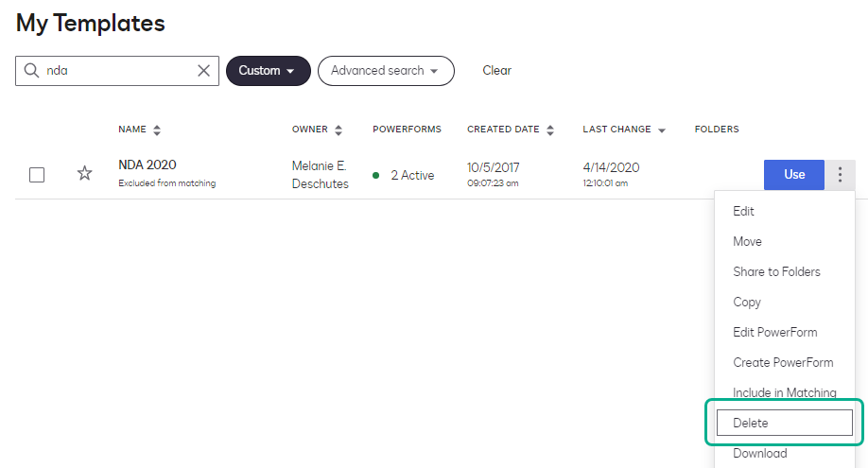868x468 pixels.
Task: Click the search magnifier icon
Action: (x=31, y=70)
